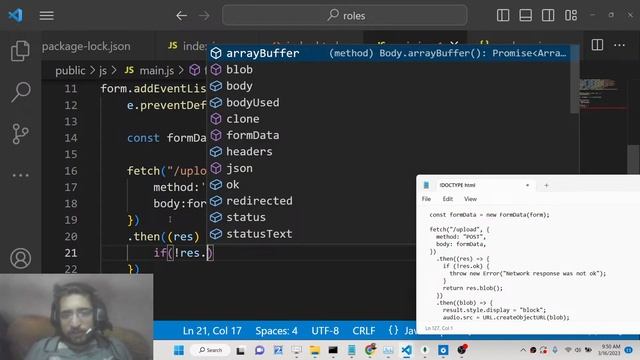The image size is (640, 360).
Task: Open Notepad Edit menu
Action: click(x=448, y=199)
